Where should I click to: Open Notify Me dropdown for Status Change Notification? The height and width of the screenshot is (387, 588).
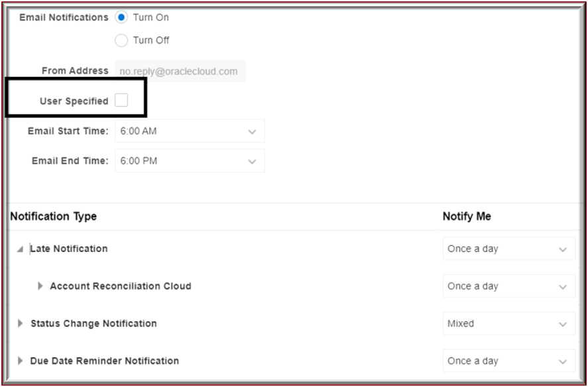coord(509,323)
